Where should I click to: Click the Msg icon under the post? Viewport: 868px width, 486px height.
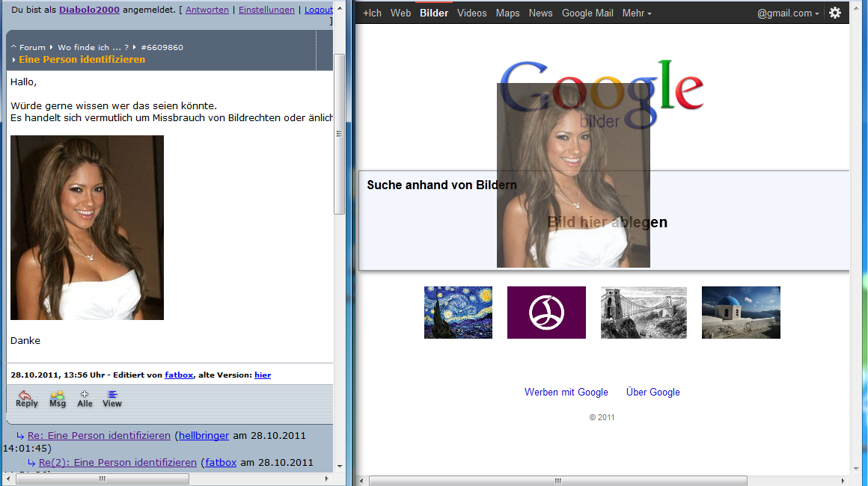pyautogui.click(x=58, y=399)
